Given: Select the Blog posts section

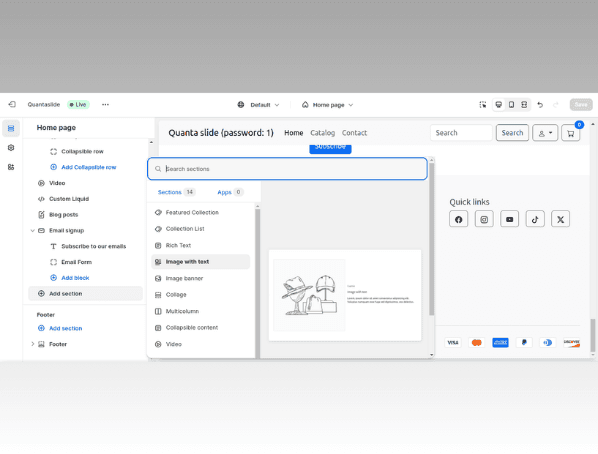Looking at the screenshot, I should coord(63,215).
